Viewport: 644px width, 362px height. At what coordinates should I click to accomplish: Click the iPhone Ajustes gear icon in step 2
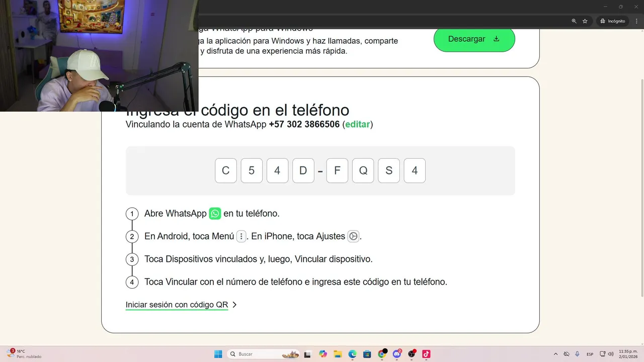click(x=354, y=236)
